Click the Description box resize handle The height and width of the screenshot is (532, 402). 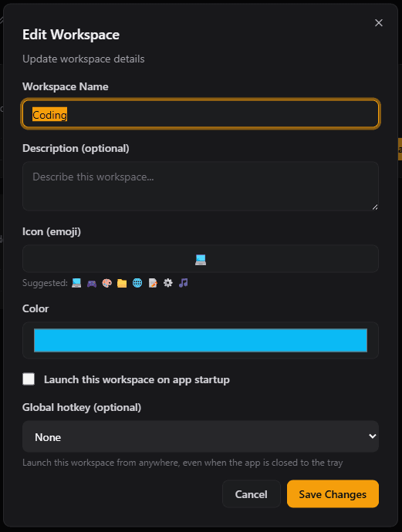(374, 207)
